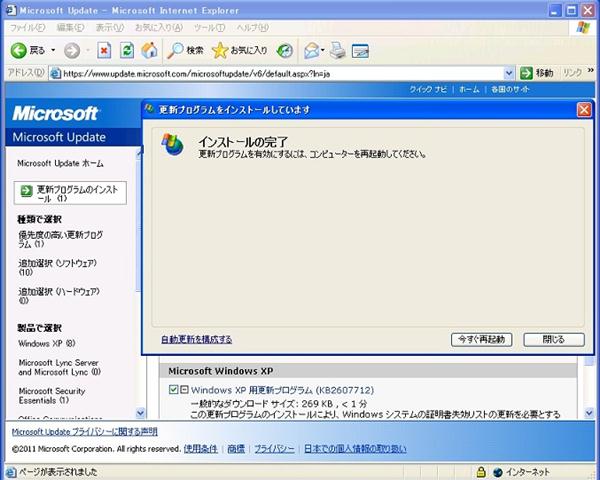Click main content scroll down arrow
The height and width of the screenshot is (480, 600).
589,413
